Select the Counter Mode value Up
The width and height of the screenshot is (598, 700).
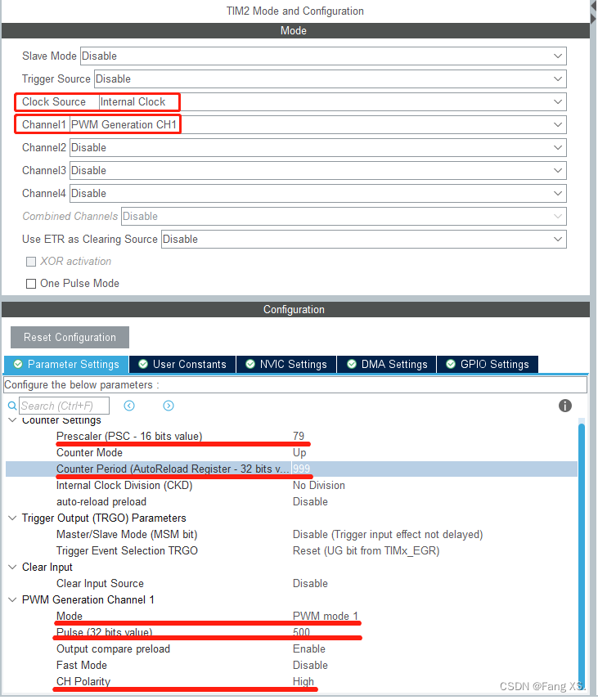click(299, 453)
